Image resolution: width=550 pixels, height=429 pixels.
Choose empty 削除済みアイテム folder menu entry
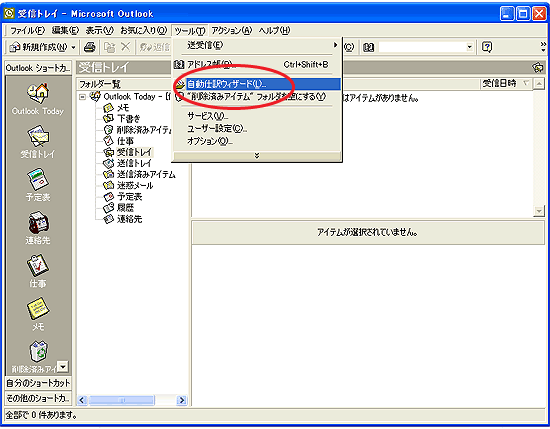257,96
